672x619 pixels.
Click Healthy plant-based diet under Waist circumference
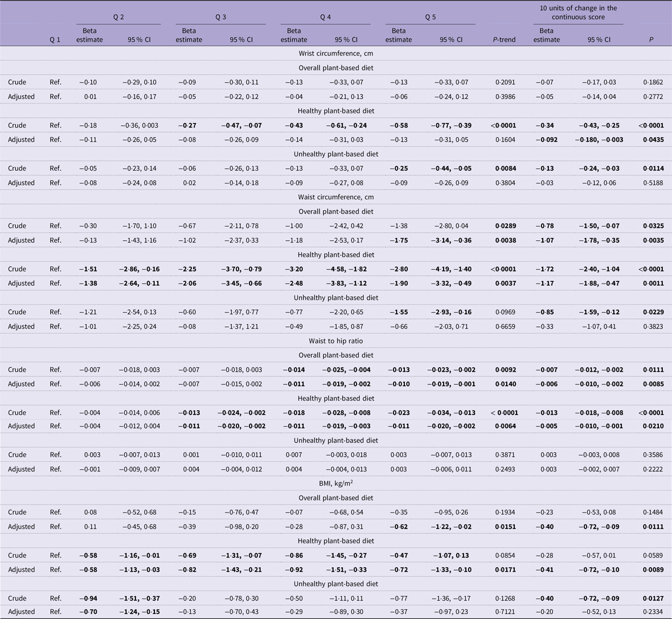pos(336,255)
